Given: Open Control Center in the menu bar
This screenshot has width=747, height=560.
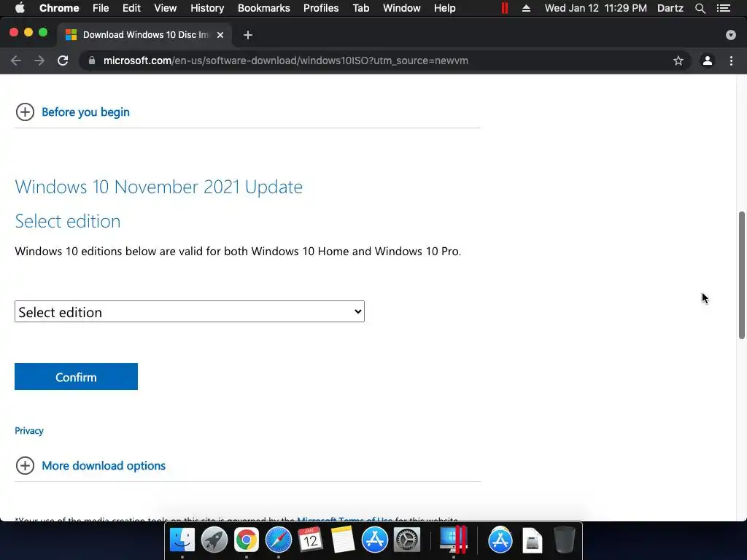Looking at the screenshot, I should click(724, 8).
